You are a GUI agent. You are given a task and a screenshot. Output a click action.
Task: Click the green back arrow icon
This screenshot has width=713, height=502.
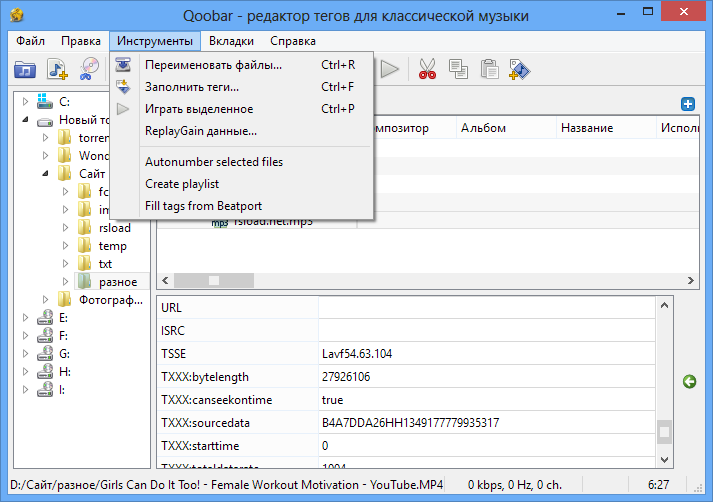[689, 382]
